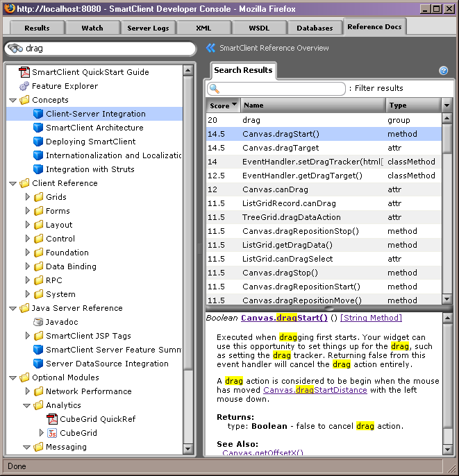Select the Canvas.dragStop() result row
The height and width of the screenshot is (476, 459).
click(324, 273)
